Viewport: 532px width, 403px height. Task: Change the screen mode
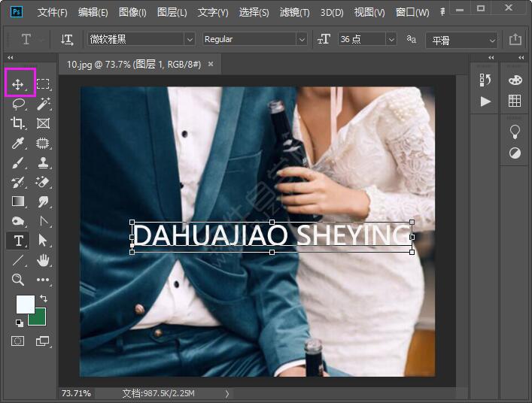point(43,341)
